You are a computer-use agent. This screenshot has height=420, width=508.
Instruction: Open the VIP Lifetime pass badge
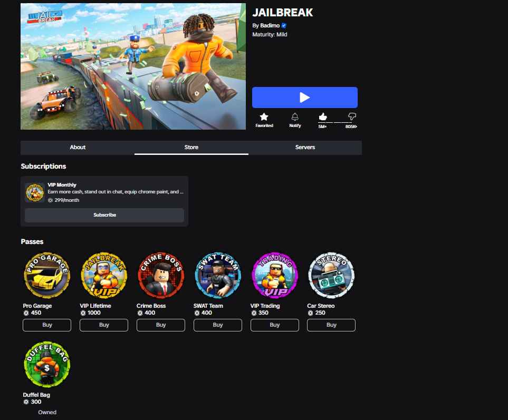[104, 276]
